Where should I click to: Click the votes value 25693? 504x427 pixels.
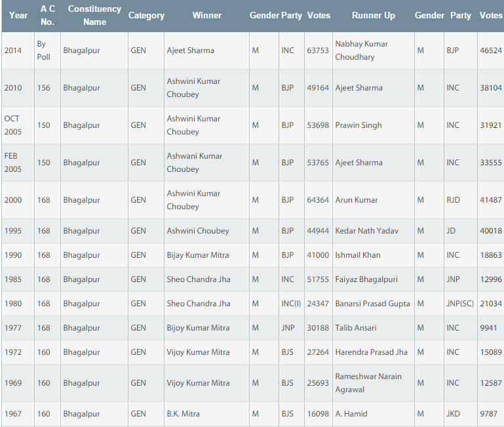318,383
